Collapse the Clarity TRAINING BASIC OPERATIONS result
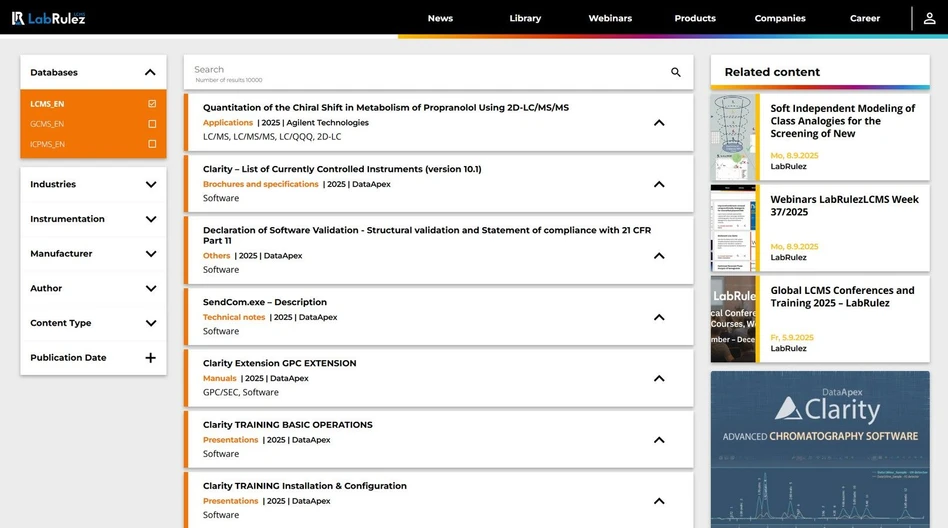Image resolution: width=948 pixels, height=528 pixels. [x=659, y=440]
